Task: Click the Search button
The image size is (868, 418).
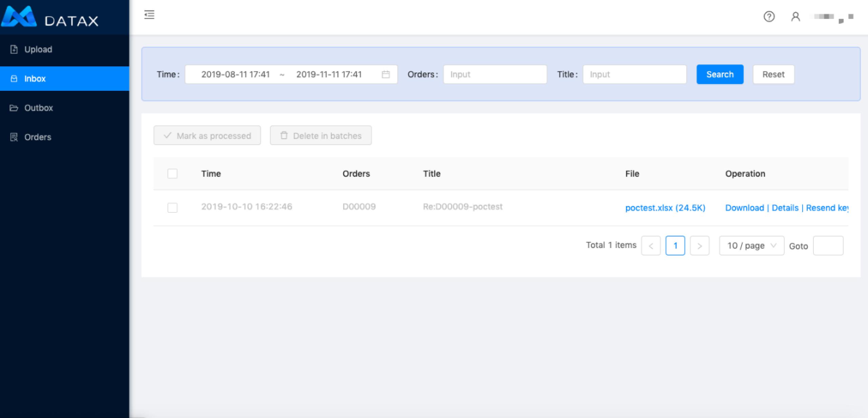Action: tap(720, 74)
